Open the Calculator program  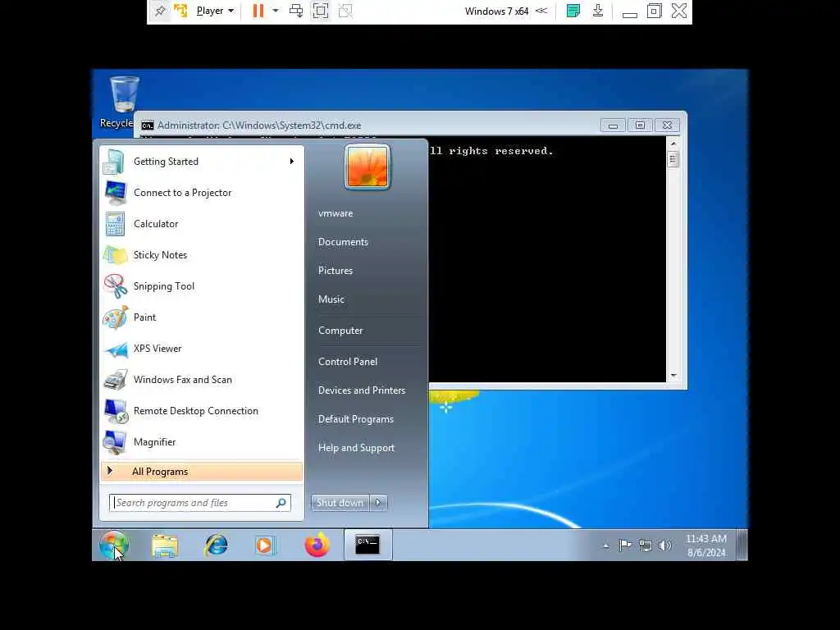coord(202,223)
